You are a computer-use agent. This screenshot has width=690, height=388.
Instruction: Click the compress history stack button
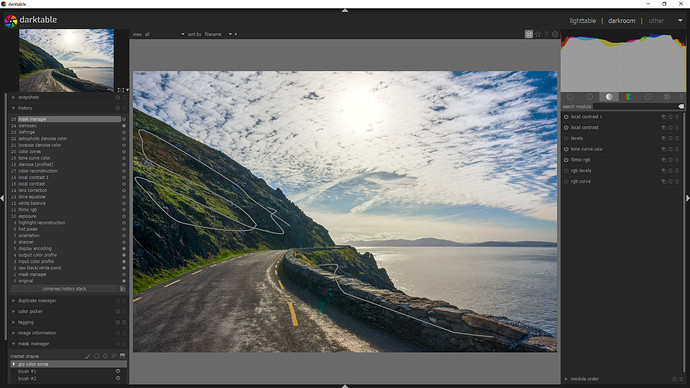[x=64, y=289]
